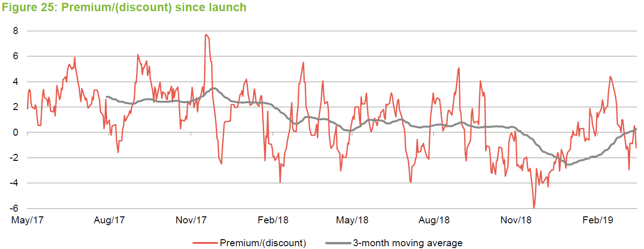Screen dimensions: 644x249
Task: Click the y-axis value '0'
Action: click(x=15, y=132)
